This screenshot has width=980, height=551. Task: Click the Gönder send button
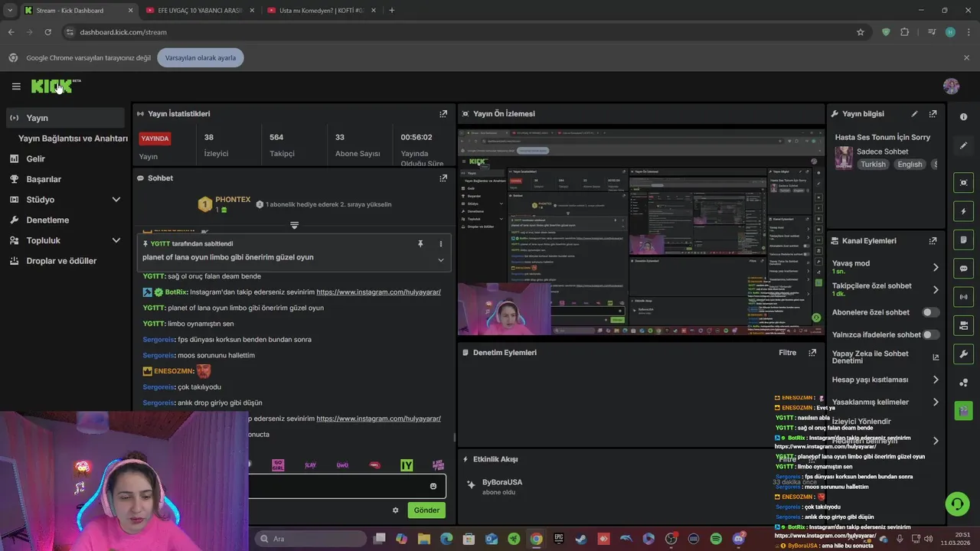pyautogui.click(x=426, y=510)
